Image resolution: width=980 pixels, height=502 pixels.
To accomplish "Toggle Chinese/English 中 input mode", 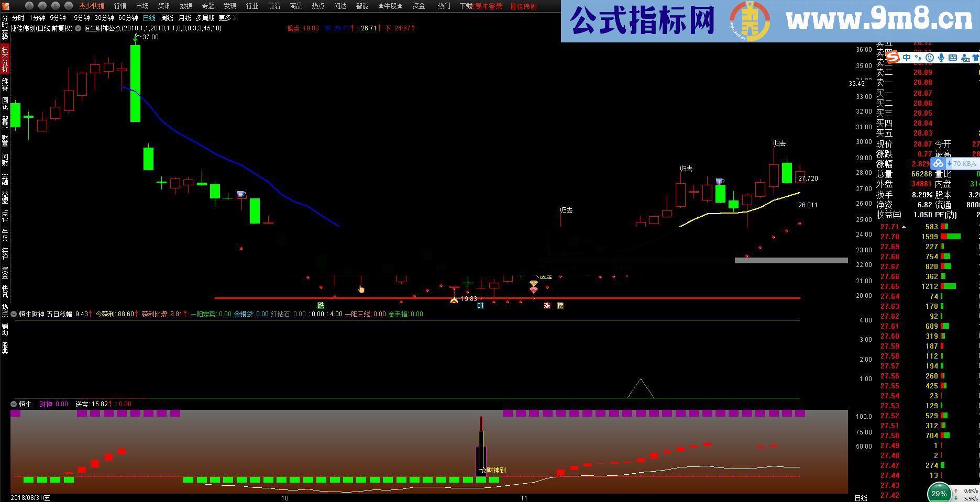I will click(x=907, y=58).
